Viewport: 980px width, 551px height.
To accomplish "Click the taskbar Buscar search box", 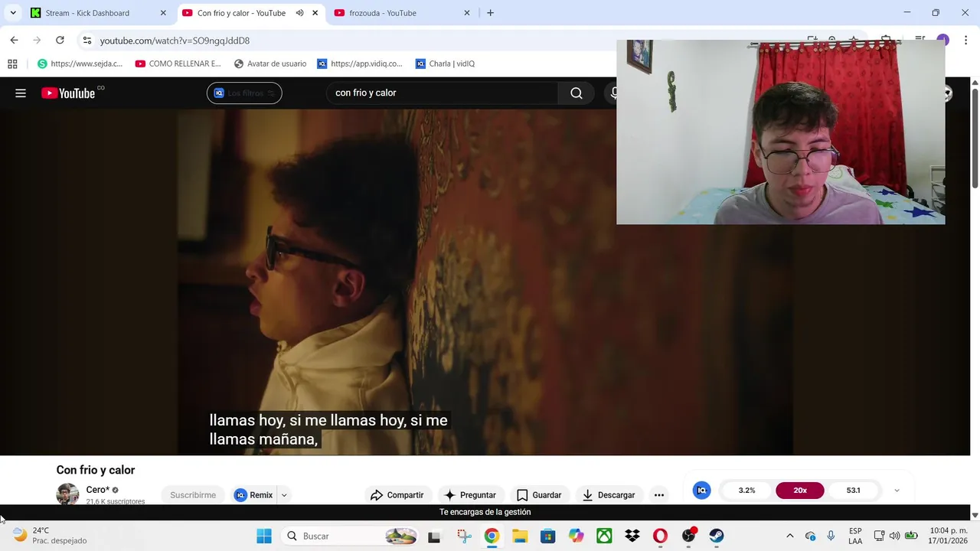I will [x=351, y=536].
